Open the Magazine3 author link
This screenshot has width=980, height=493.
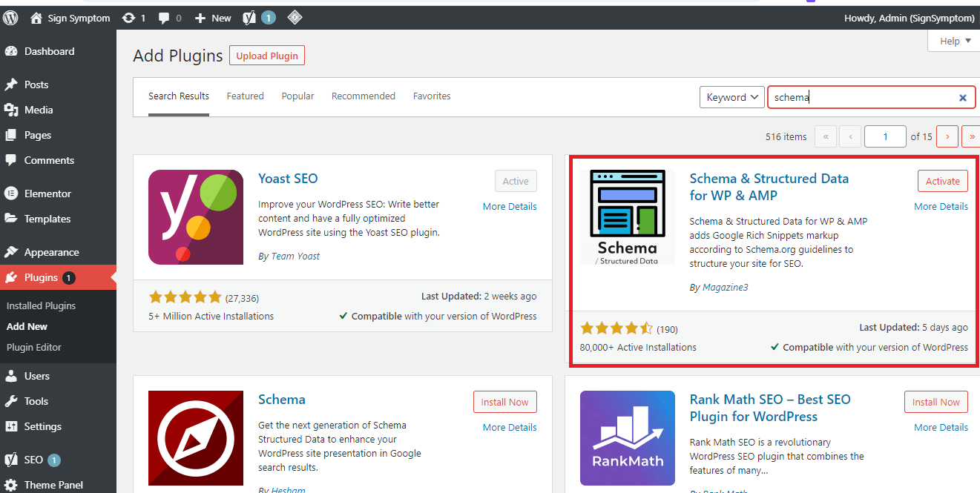click(x=725, y=288)
